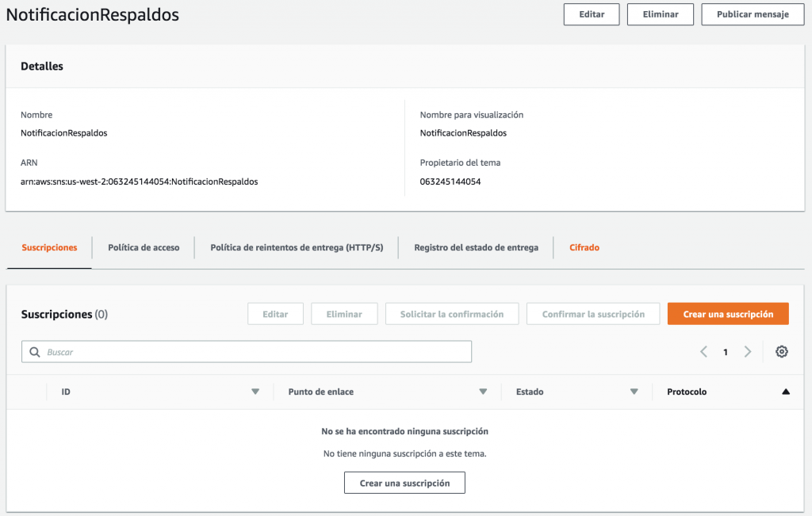Click the search magnifier icon

coord(34,352)
